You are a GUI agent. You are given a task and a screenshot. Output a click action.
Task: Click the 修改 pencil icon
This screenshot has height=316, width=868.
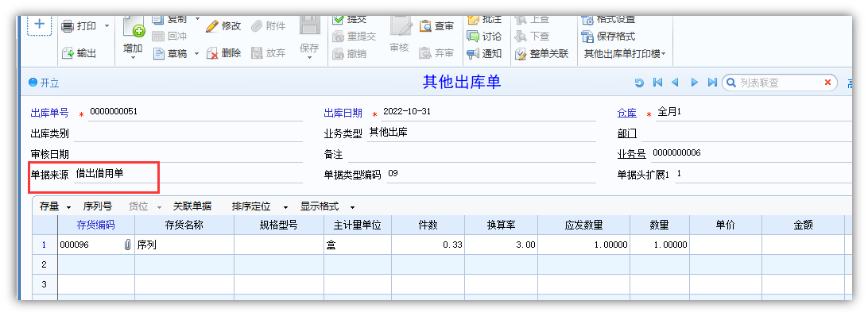click(x=212, y=26)
